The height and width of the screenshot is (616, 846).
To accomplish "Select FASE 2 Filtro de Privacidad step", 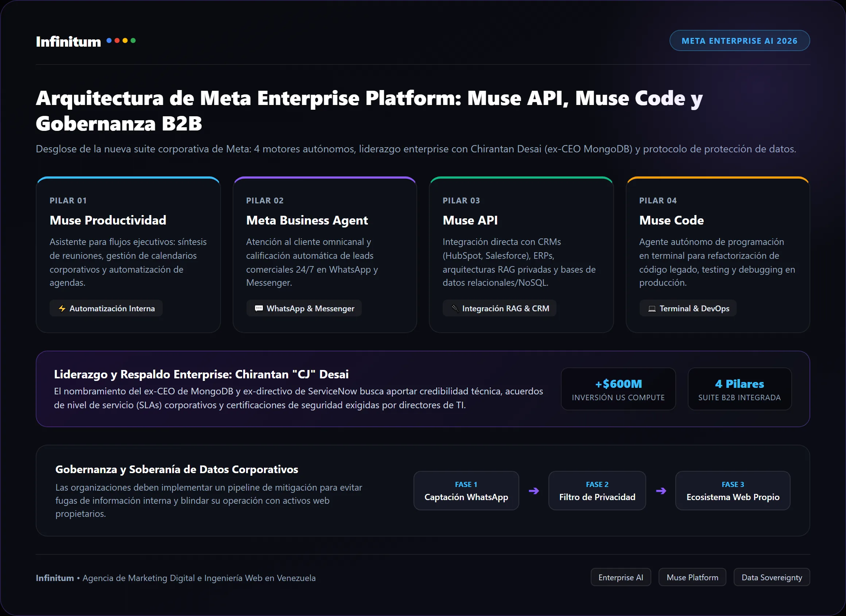I will (597, 491).
